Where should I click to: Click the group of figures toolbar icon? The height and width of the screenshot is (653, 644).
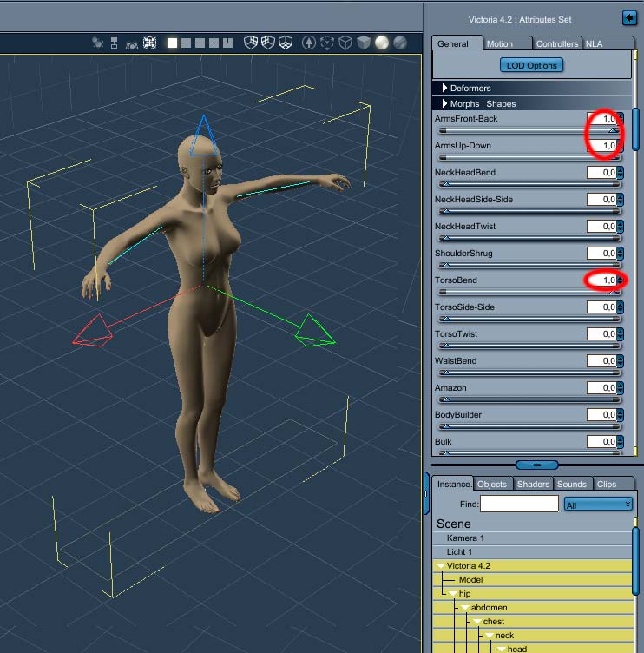[x=132, y=43]
